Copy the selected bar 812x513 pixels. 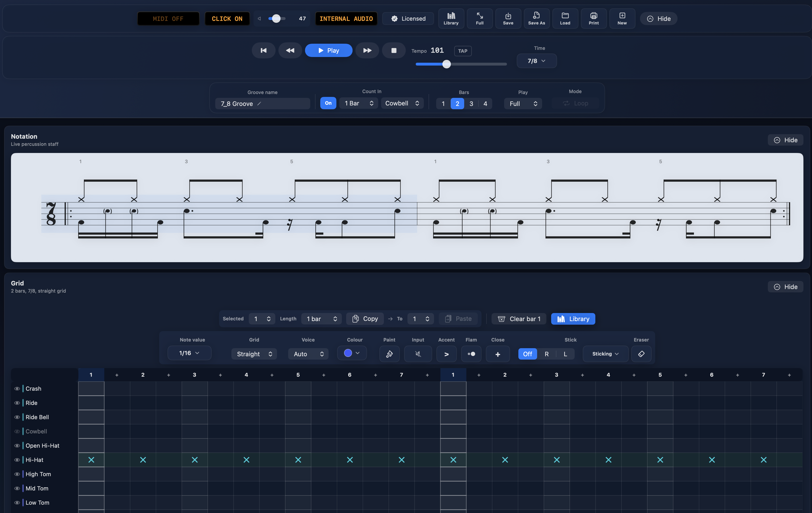click(365, 319)
